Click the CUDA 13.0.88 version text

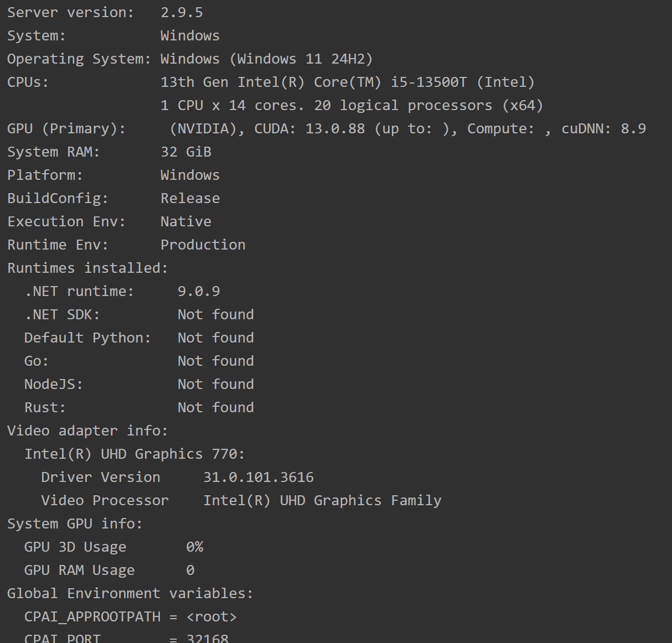click(309, 128)
